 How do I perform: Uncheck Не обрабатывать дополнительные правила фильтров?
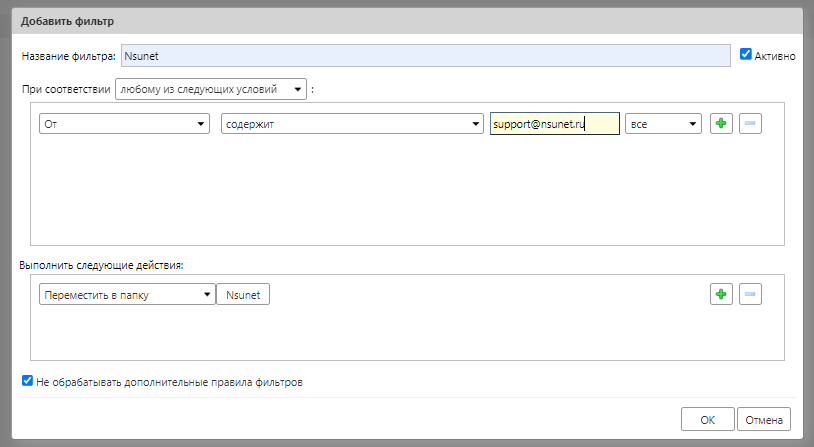(x=28, y=381)
